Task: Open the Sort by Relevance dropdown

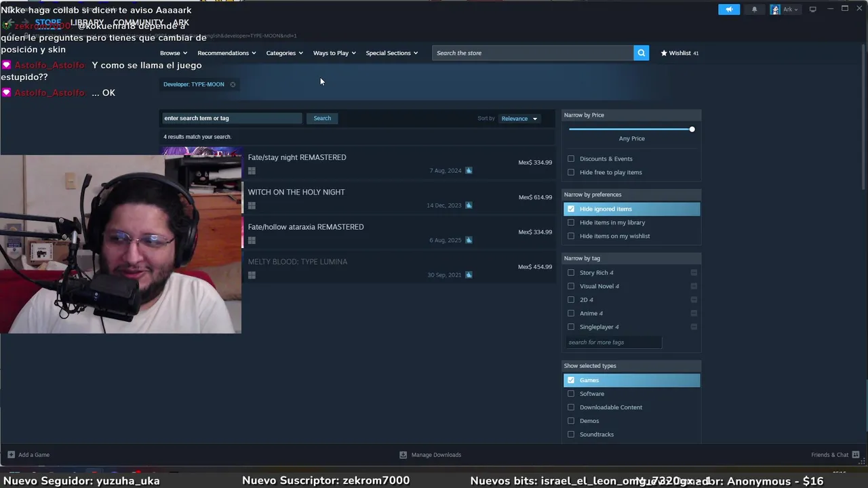Action: point(519,119)
